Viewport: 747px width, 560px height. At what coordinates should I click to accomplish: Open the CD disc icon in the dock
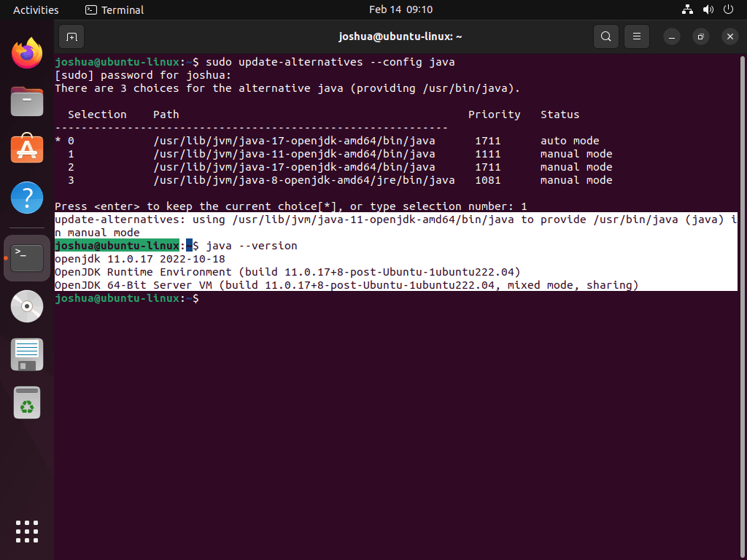tap(26, 306)
